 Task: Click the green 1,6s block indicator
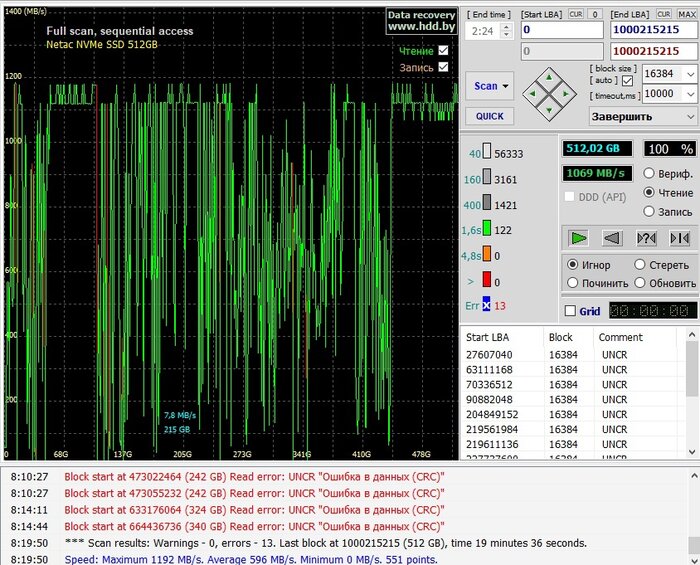click(487, 228)
